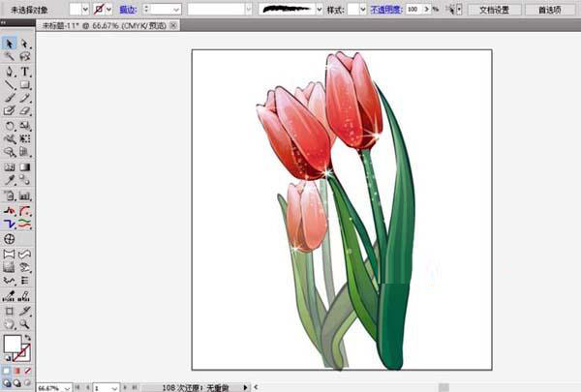Open the select similar objects dropdown
The width and height of the screenshot is (581, 392).
coord(459,10)
